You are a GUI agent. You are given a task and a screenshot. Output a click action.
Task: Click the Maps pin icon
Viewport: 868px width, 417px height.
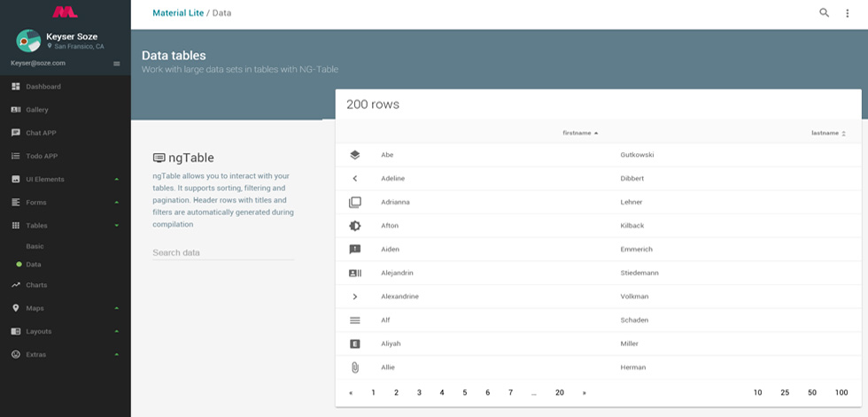point(16,308)
